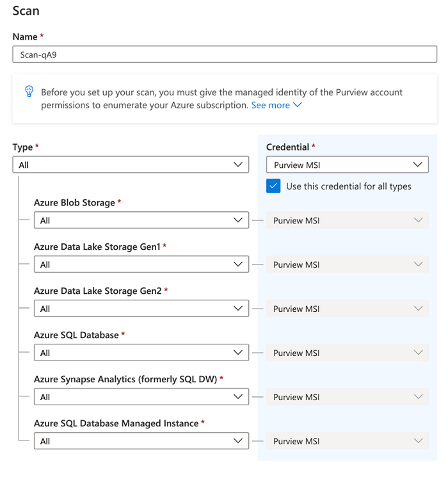
Task: Click the lightbulb info icon
Action: [29, 92]
